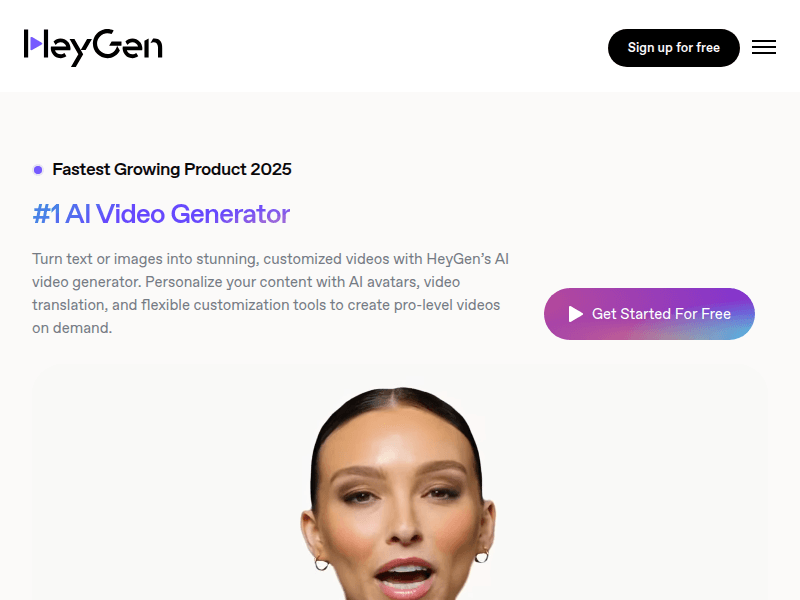Select the Sign up for free button
Image resolution: width=800 pixels, height=600 pixels.
[673, 48]
